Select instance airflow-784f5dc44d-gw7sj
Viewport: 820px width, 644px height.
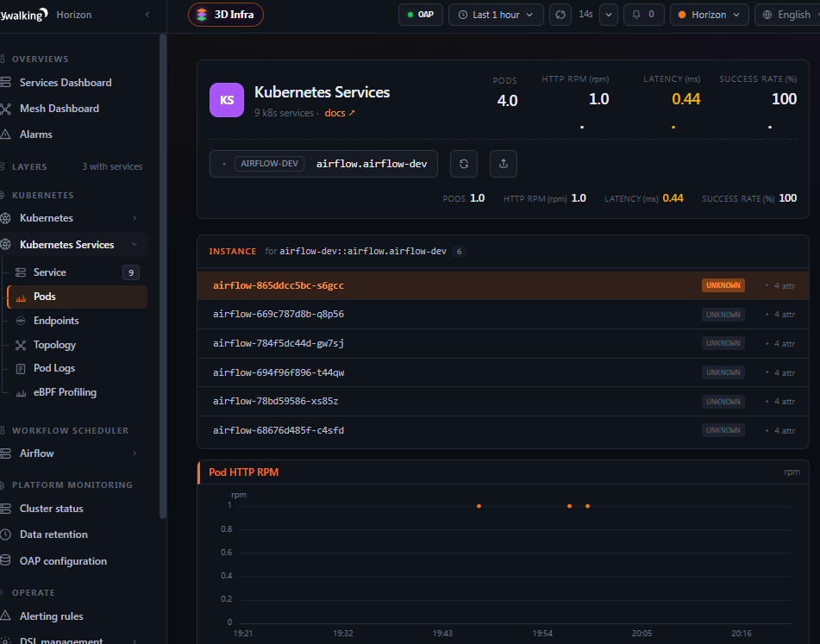point(503,343)
